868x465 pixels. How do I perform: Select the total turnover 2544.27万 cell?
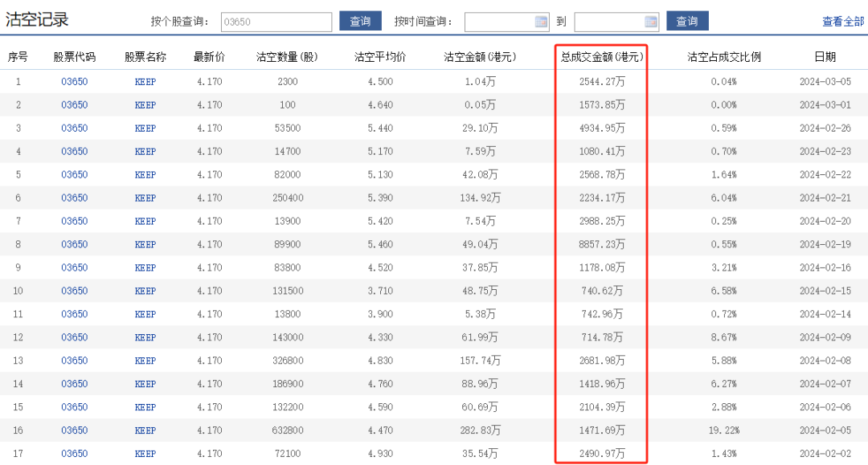602,81
